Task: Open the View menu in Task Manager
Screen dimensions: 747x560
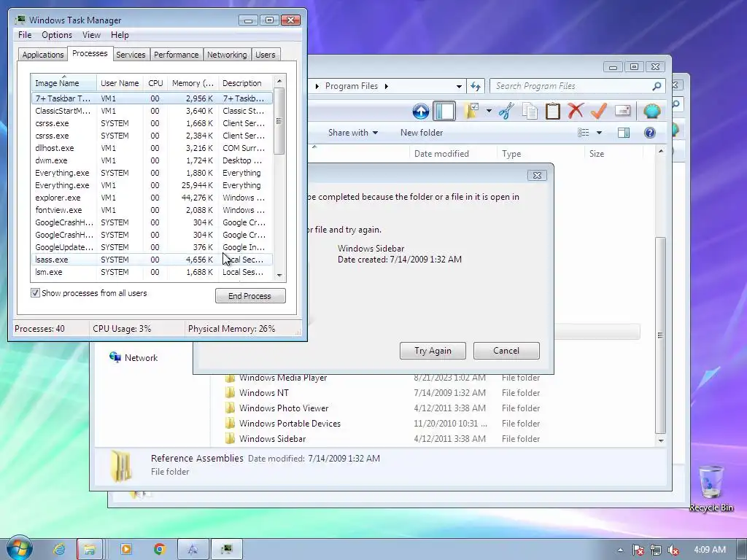Action: (91, 35)
